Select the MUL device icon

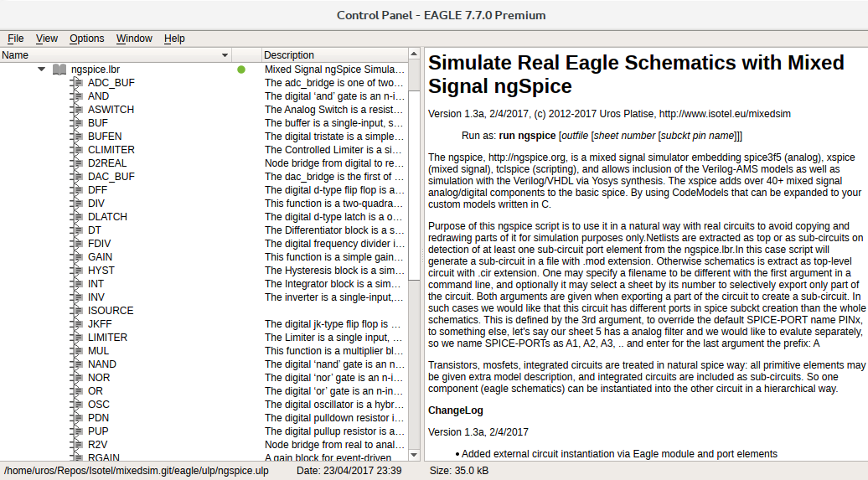76,351
